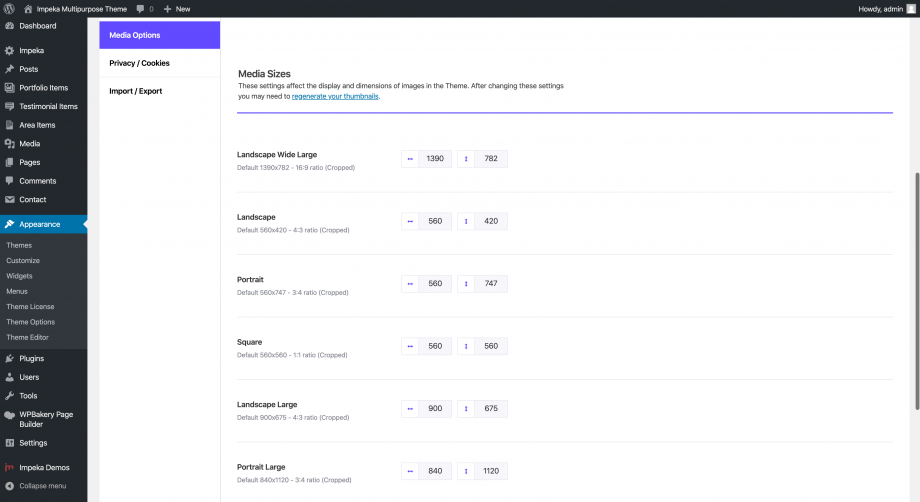Switch to Import / Export tab
The width and height of the screenshot is (920, 502).
tap(135, 91)
